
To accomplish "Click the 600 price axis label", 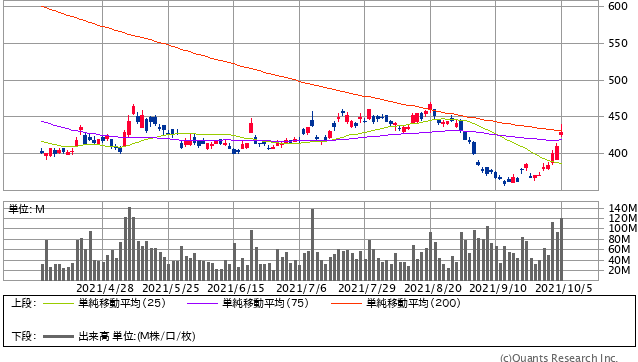I will coord(618,6).
